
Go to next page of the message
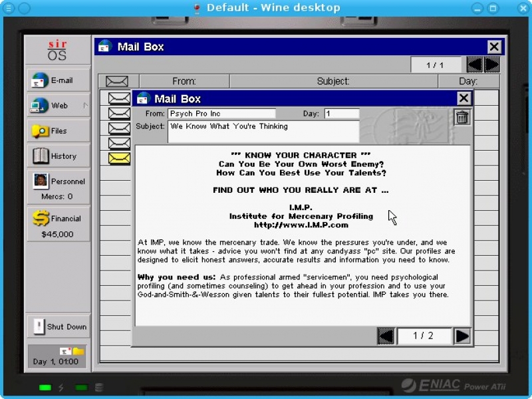coord(462,336)
